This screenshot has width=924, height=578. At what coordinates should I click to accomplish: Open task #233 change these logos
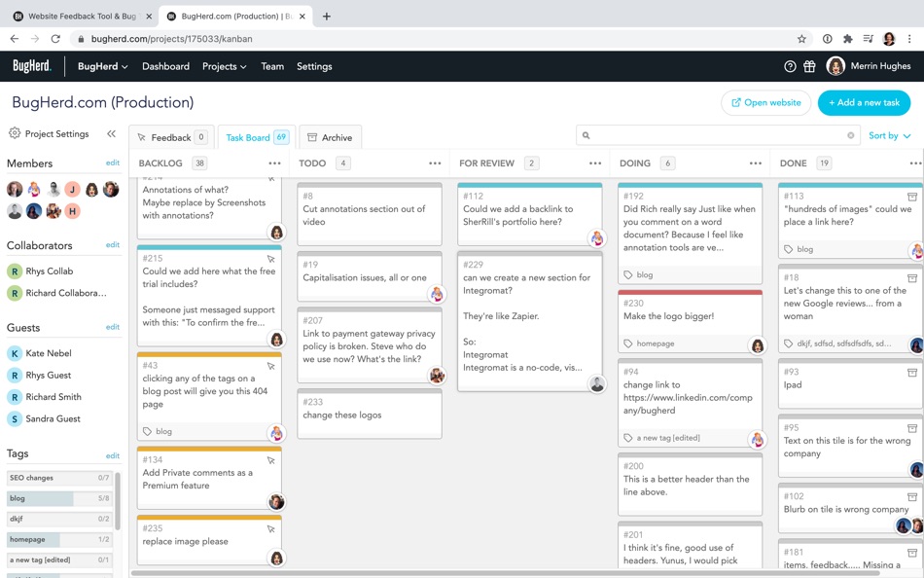pyautogui.click(x=370, y=414)
